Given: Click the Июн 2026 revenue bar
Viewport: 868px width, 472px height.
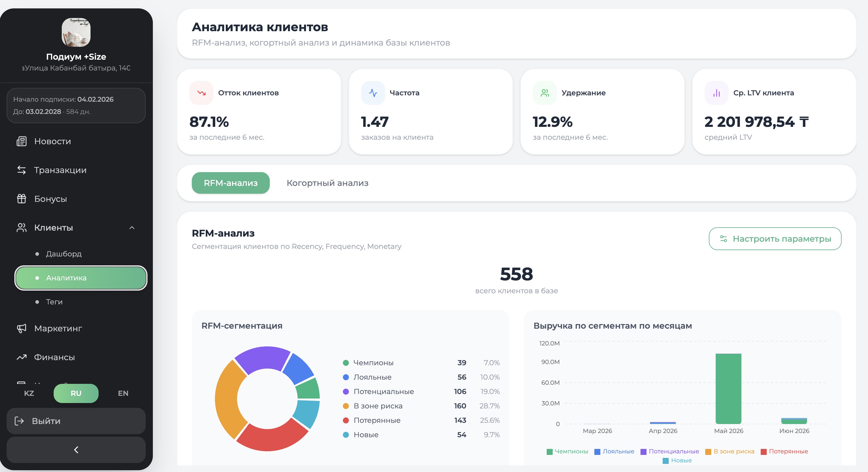Looking at the screenshot, I should click(794, 421).
